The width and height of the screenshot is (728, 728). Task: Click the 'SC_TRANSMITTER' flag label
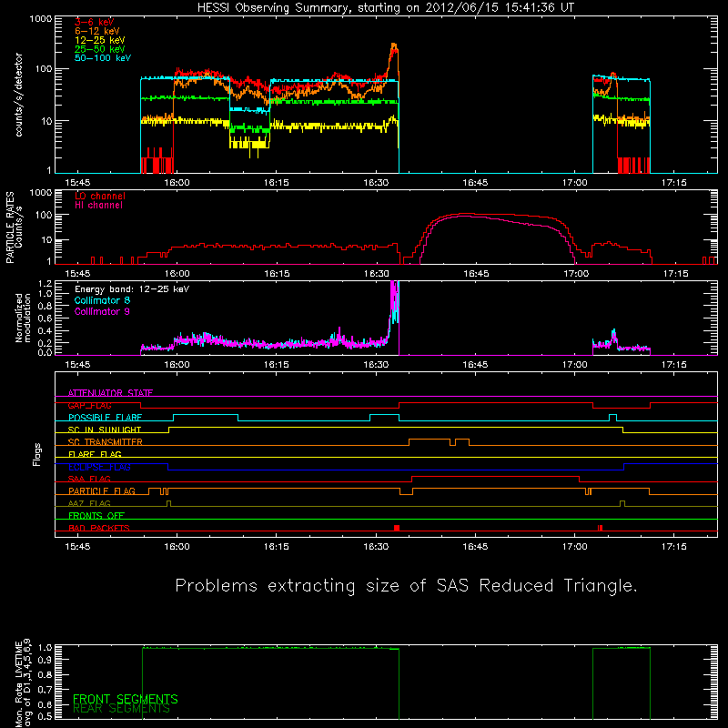pos(105,442)
